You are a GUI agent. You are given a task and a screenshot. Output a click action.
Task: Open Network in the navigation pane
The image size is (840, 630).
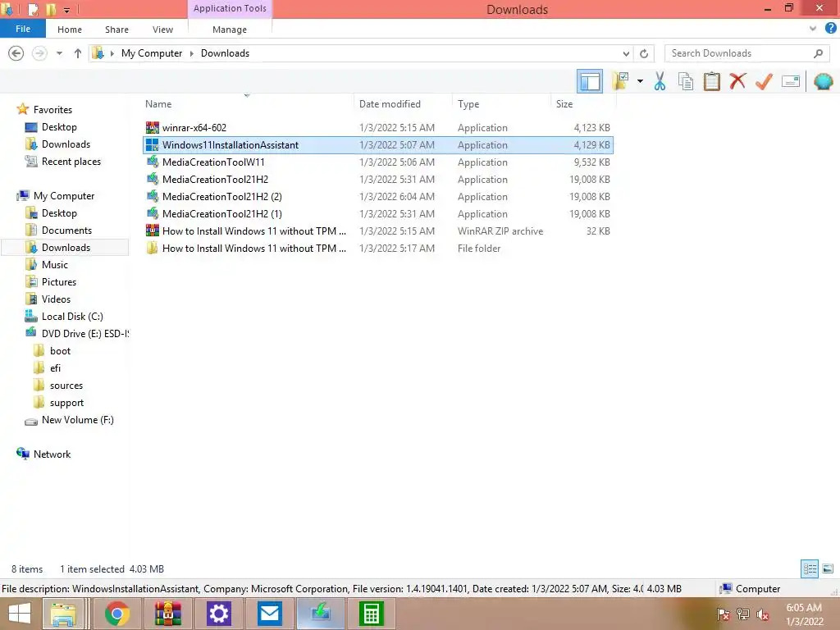coord(52,454)
